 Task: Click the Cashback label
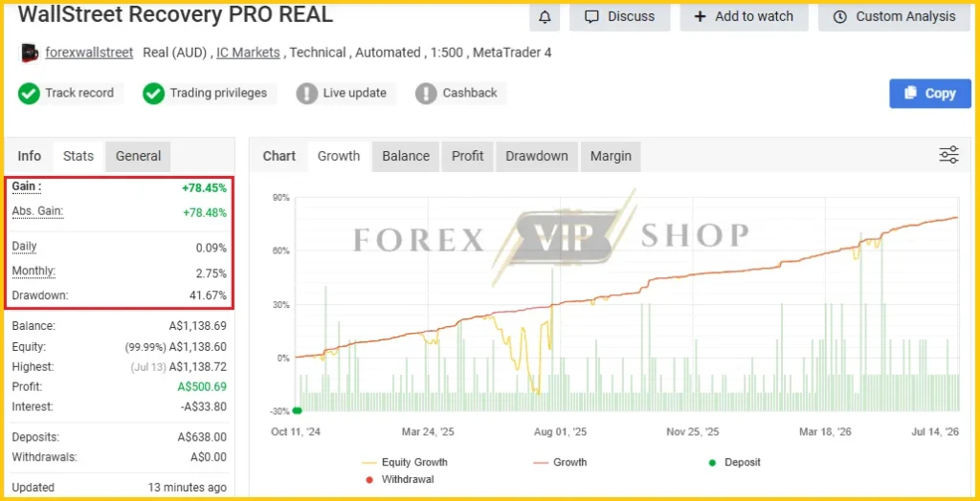(470, 93)
